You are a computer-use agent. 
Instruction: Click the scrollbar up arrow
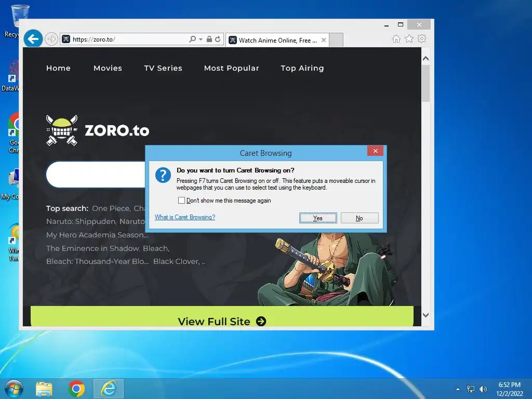(x=426, y=58)
